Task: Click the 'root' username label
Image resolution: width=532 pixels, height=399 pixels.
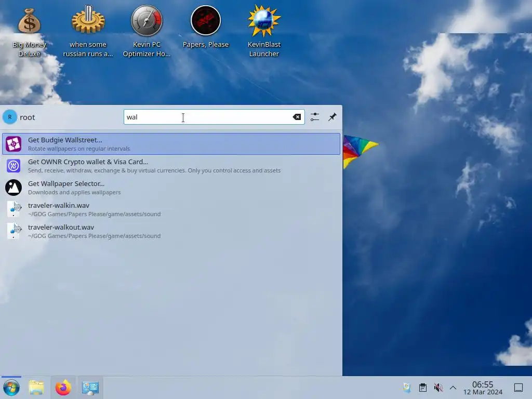Action: tap(28, 117)
